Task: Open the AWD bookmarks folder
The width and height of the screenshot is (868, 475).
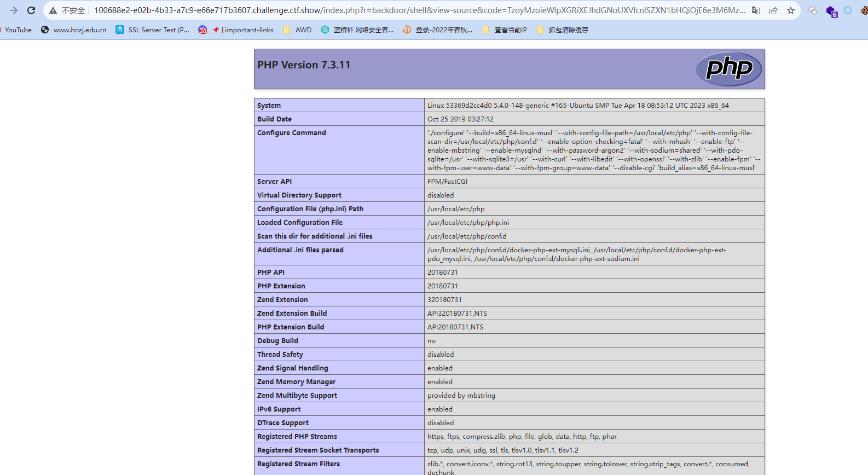Action: [x=297, y=30]
